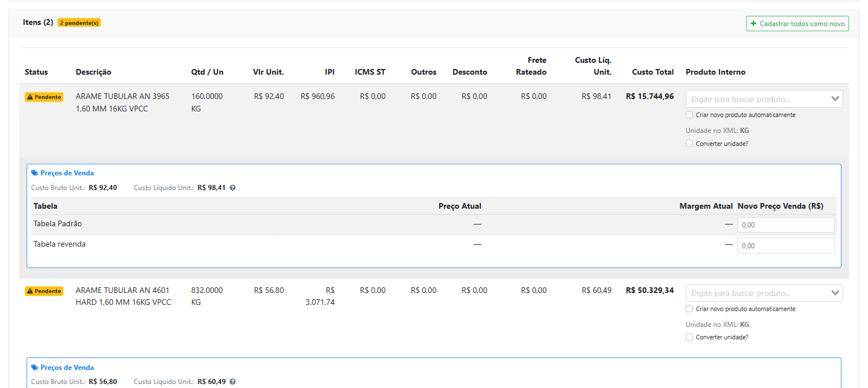Image resolution: width=868 pixels, height=388 pixels.
Task: Click quantity 160.0000 KG
Action: 207,102
